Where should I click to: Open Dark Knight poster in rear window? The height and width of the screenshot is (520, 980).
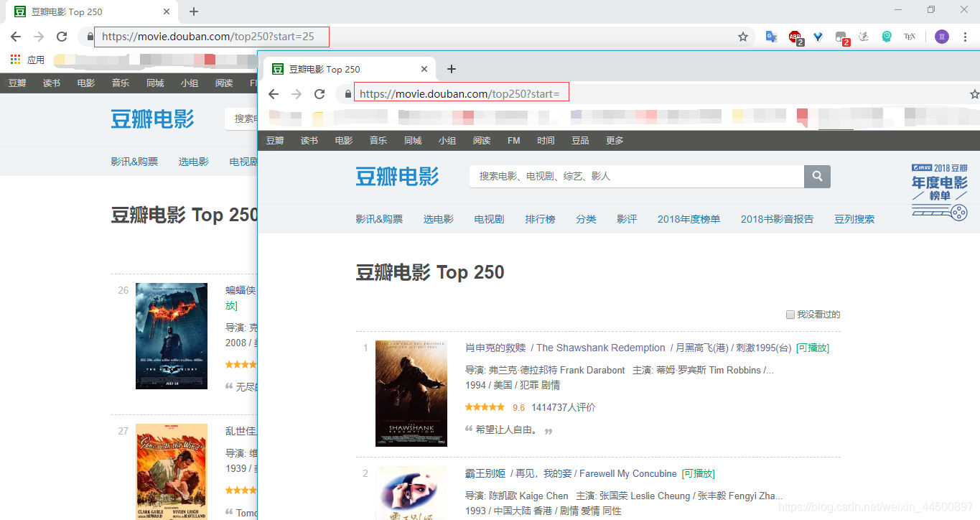click(x=172, y=336)
